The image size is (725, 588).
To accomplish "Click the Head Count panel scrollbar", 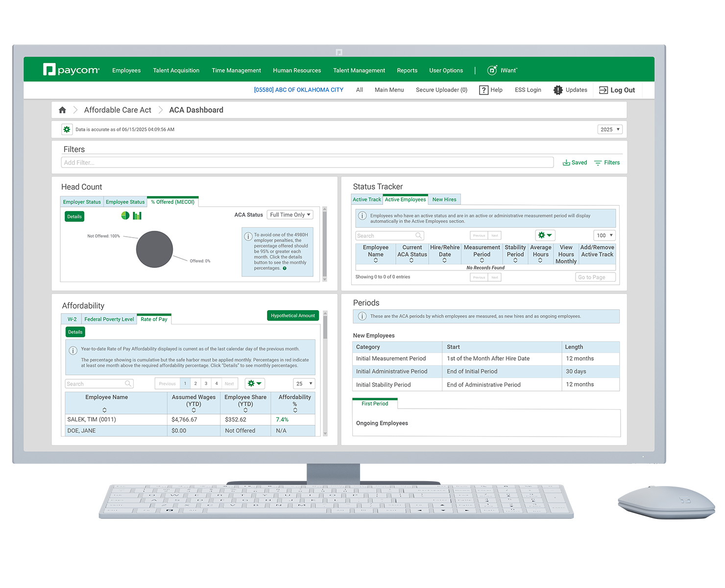I will click(x=324, y=244).
